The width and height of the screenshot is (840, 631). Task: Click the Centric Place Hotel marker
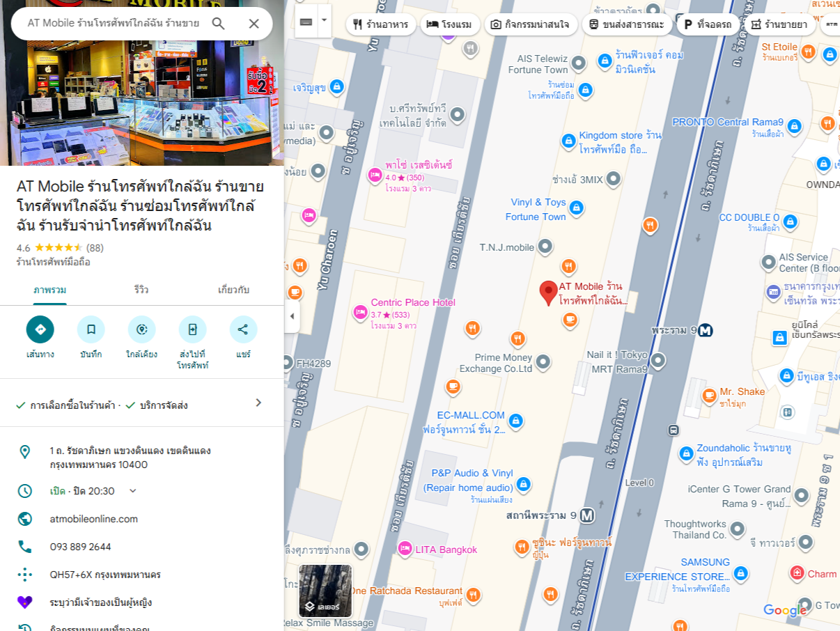pyautogui.click(x=360, y=312)
